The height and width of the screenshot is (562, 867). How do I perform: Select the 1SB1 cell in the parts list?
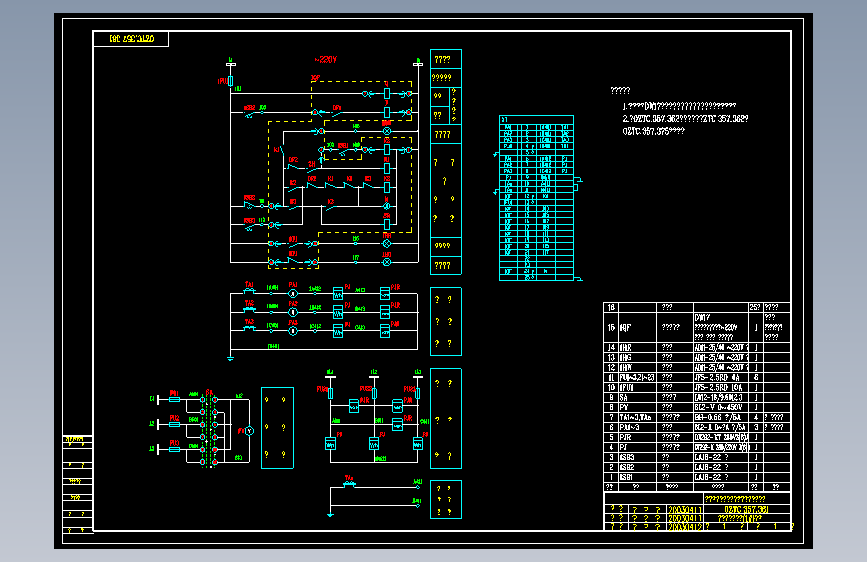(638, 477)
